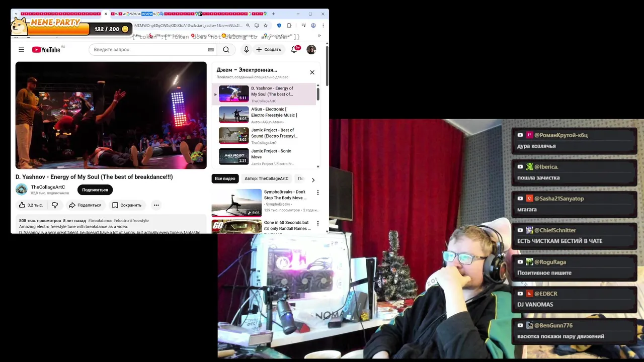Open YouTube notifications bell
The height and width of the screenshot is (362, 644).
(294, 49)
